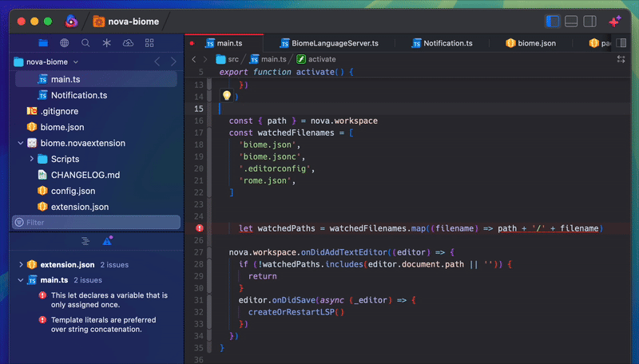Toggle the bottom pane layout button

[571, 22]
